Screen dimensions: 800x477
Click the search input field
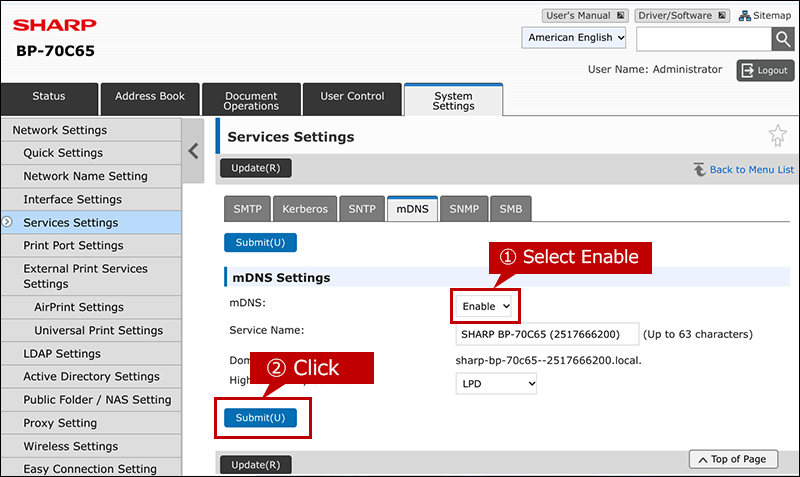pos(704,39)
